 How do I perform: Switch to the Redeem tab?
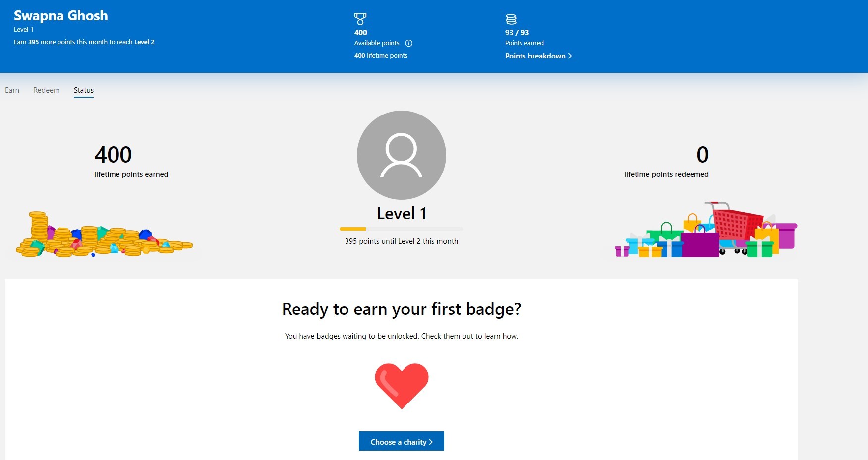pos(46,90)
